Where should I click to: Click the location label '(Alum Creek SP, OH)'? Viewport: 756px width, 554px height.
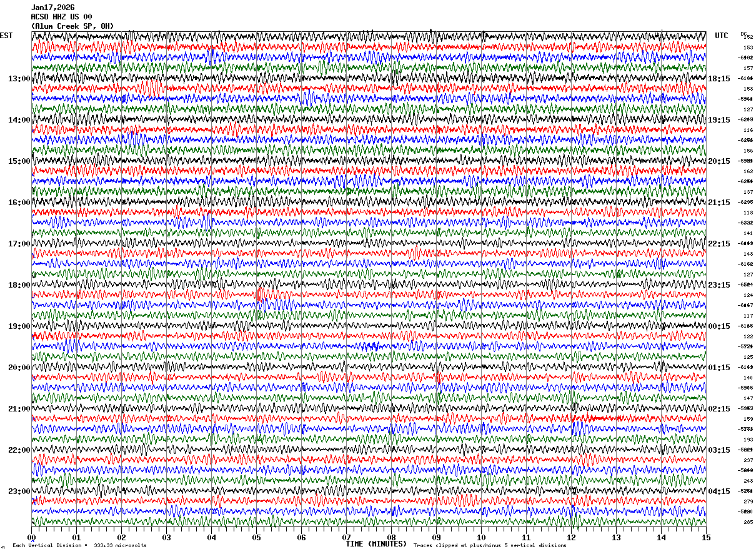[72, 26]
